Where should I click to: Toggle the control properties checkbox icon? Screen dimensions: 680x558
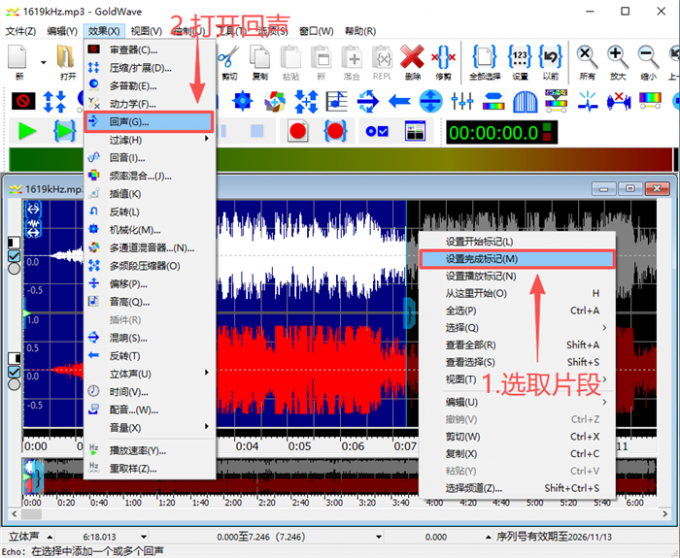pos(377,131)
